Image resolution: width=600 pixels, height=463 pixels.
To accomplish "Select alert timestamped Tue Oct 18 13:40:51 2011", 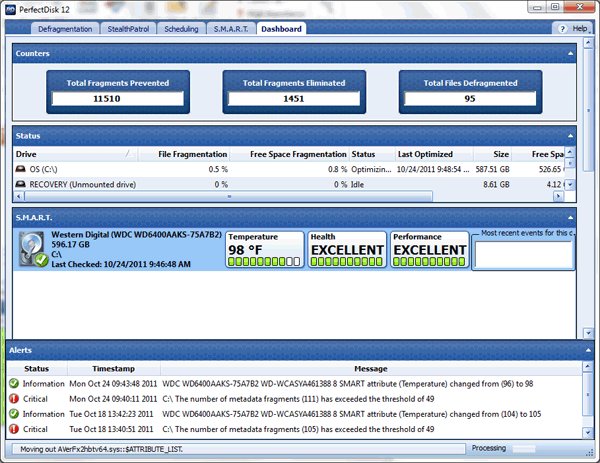I will pos(294,429).
